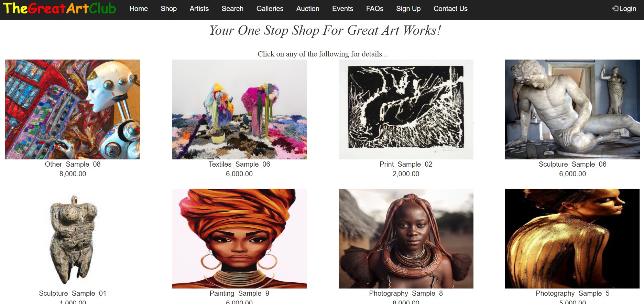Navigate to Galleries
The width and height of the screenshot is (644, 304).
point(270,9)
